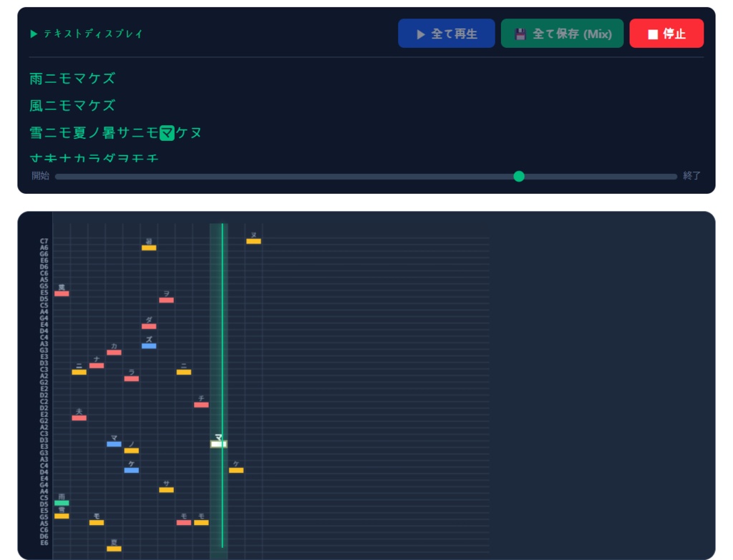Select the blue ケ note
733x560 pixels.
click(x=132, y=470)
